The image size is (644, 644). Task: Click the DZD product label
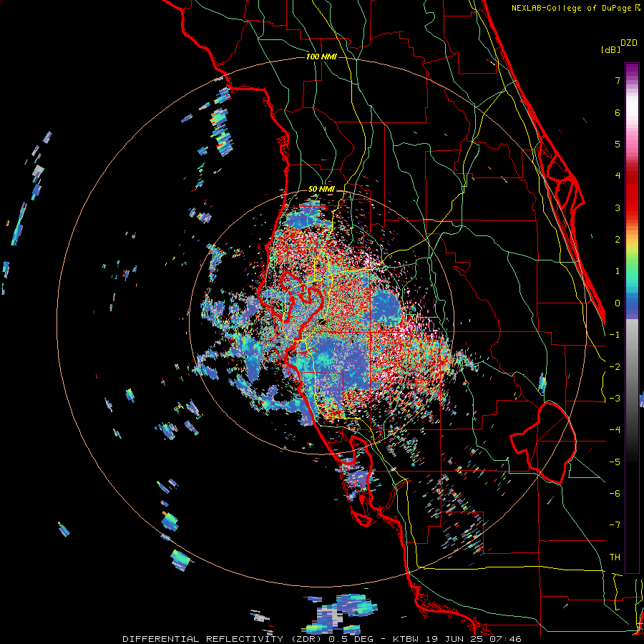[x=629, y=43]
